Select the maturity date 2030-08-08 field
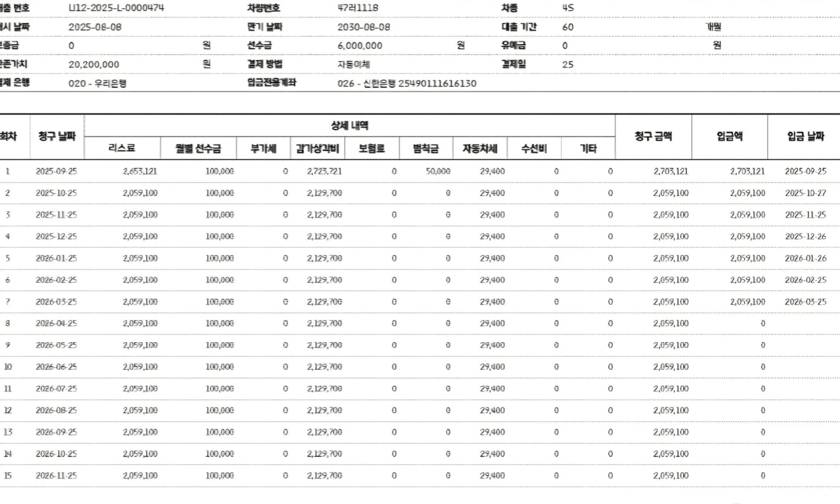The image size is (840, 504). tap(364, 27)
